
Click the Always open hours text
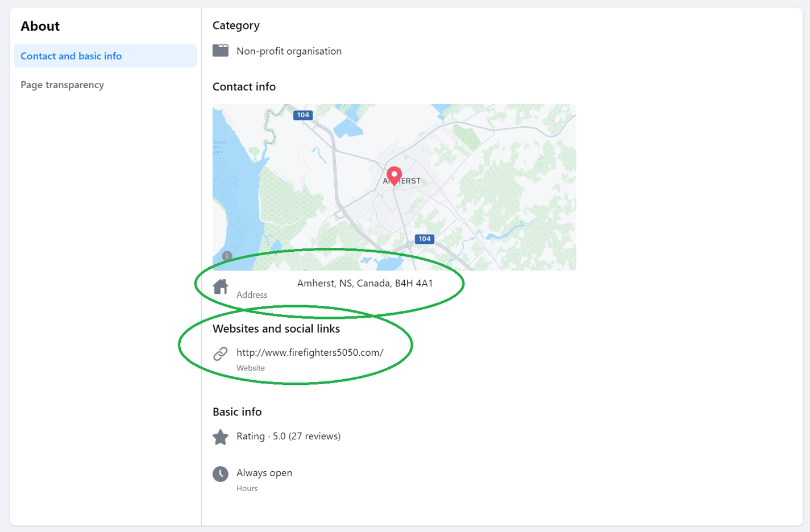pos(264,473)
